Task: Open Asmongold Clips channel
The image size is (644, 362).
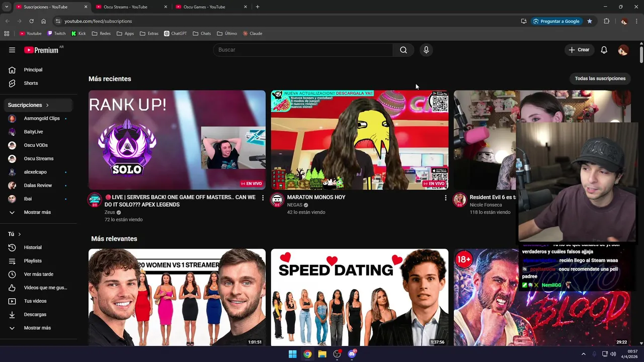Action: pos(38,118)
